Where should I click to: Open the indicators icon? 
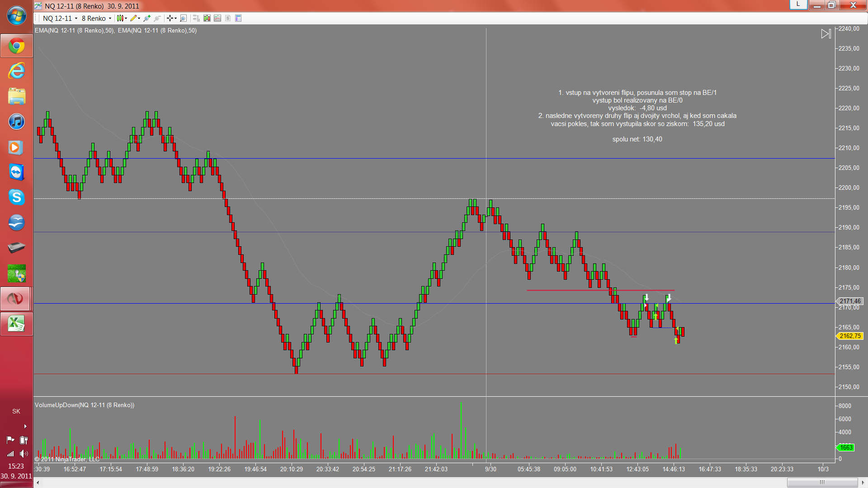(217, 19)
